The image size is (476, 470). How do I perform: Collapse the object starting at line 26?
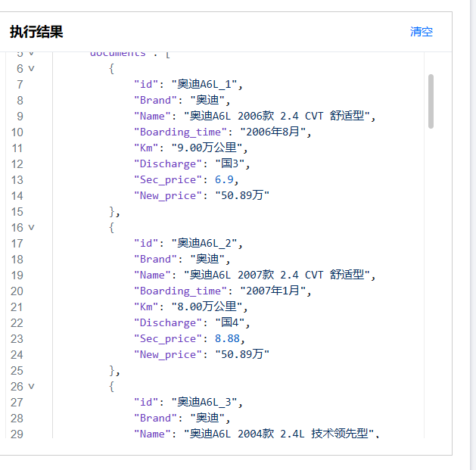[x=31, y=386]
